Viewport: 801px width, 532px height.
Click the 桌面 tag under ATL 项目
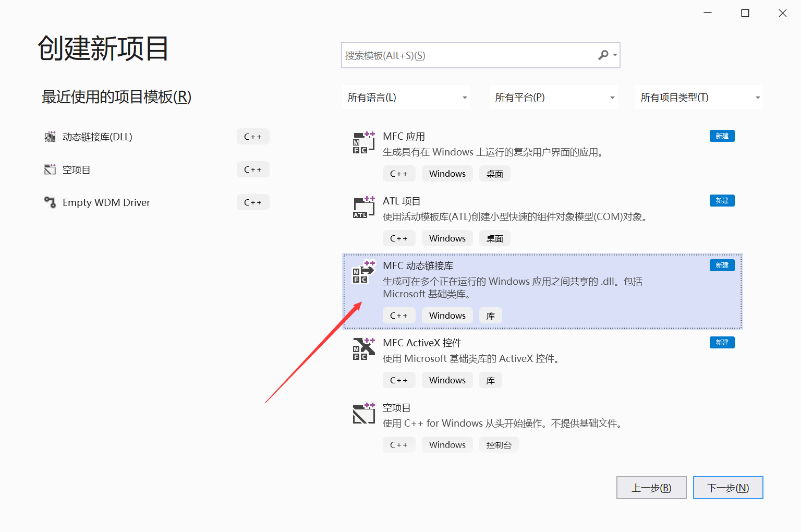[495, 238]
